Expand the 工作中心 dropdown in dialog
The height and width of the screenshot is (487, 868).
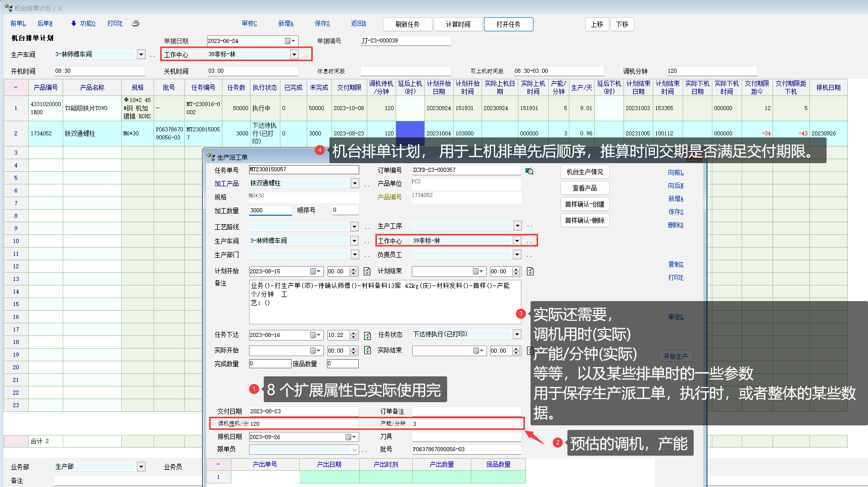click(x=517, y=241)
